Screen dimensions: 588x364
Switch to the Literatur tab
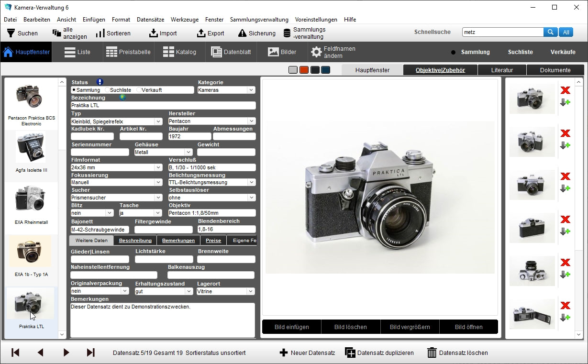pyautogui.click(x=501, y=70)
